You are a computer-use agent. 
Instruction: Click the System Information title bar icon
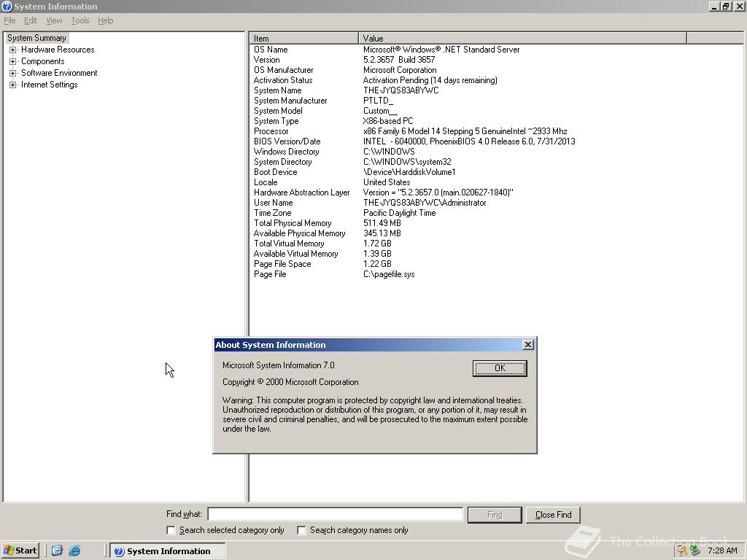(x=7, y=6)
